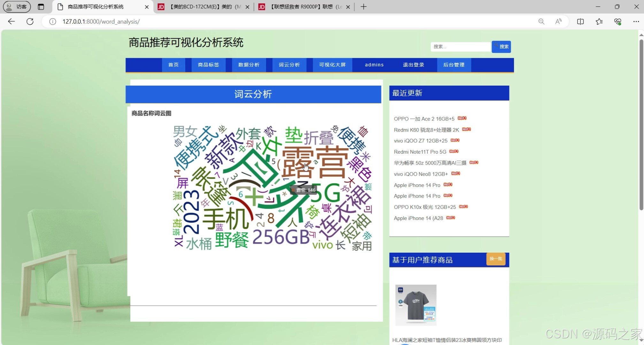Click the zoom magnifier icon in the address bar

click(x=541, y=21)
